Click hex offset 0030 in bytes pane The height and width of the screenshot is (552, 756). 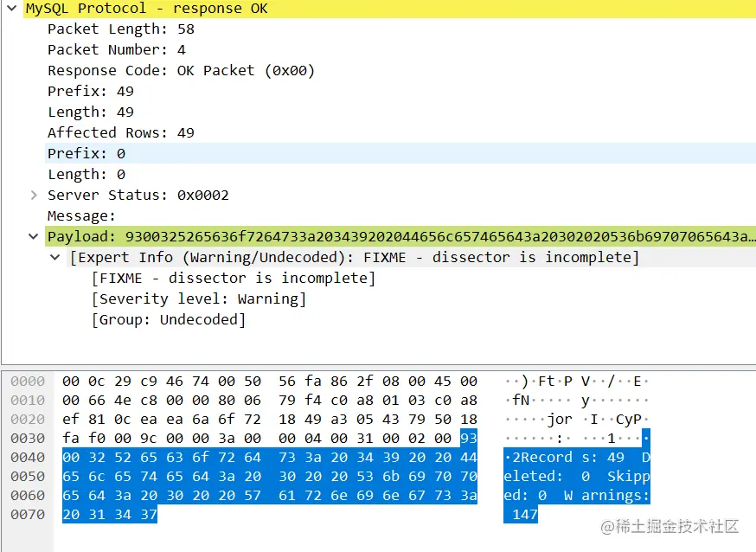(x=28, y=438)
